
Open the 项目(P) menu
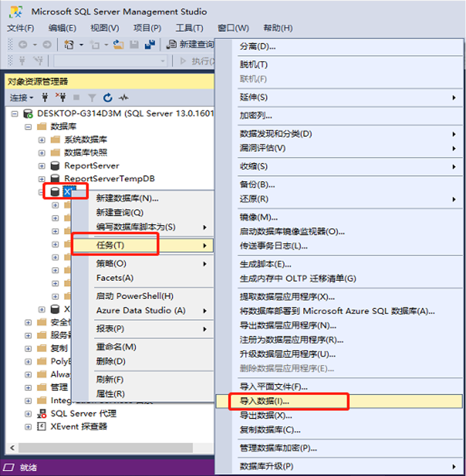click(148, 28)
